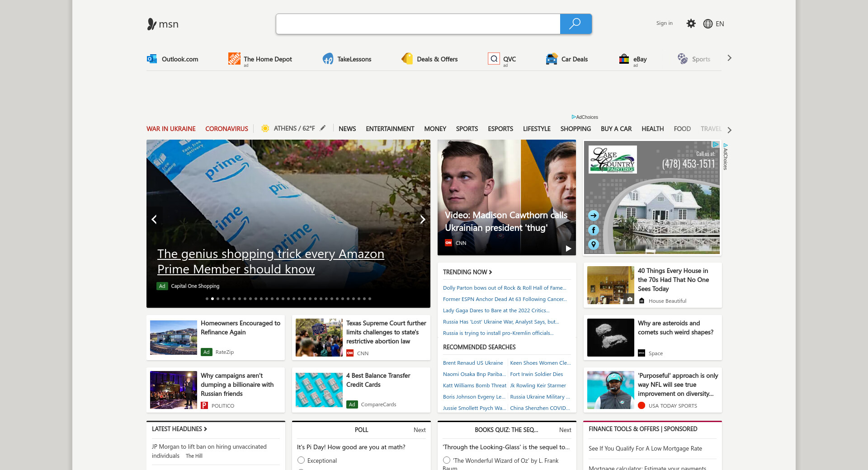Advance carousel to next slide

422,220
